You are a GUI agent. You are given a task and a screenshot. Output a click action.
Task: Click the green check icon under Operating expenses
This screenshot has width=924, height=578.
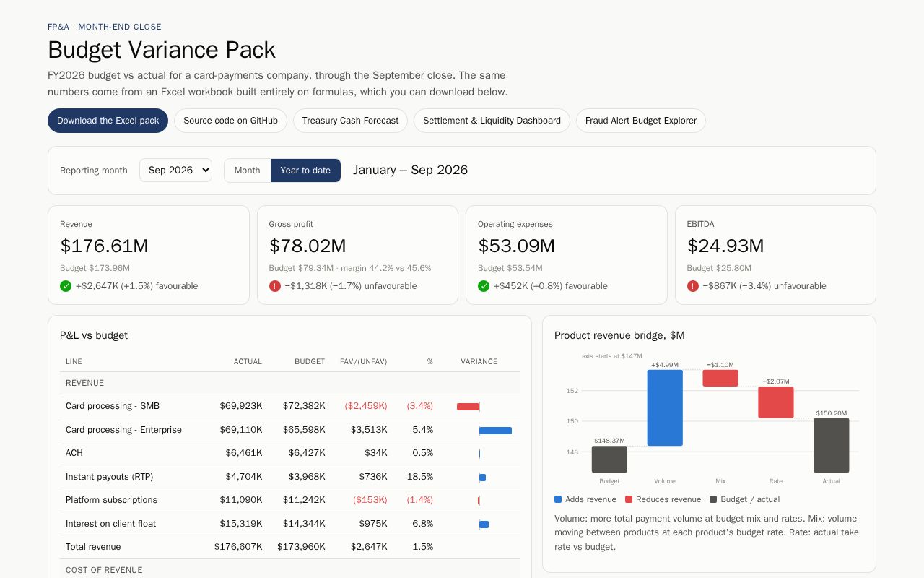(x=484, y=286)
